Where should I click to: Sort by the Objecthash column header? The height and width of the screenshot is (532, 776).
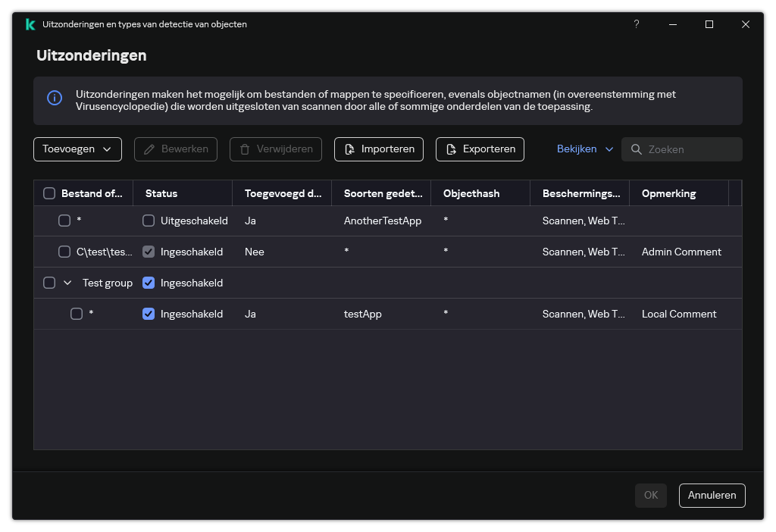471,193
